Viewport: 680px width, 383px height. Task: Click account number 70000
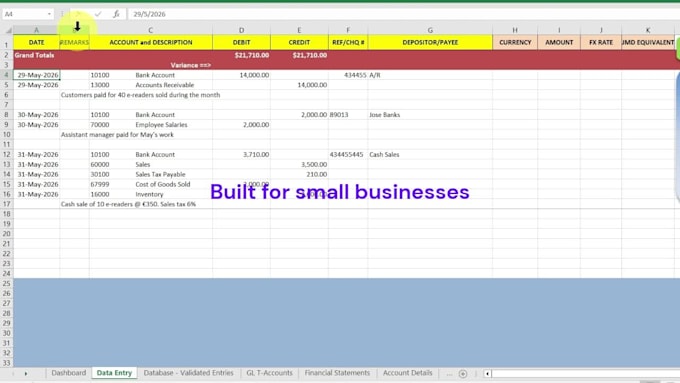[x=100, y=125]
